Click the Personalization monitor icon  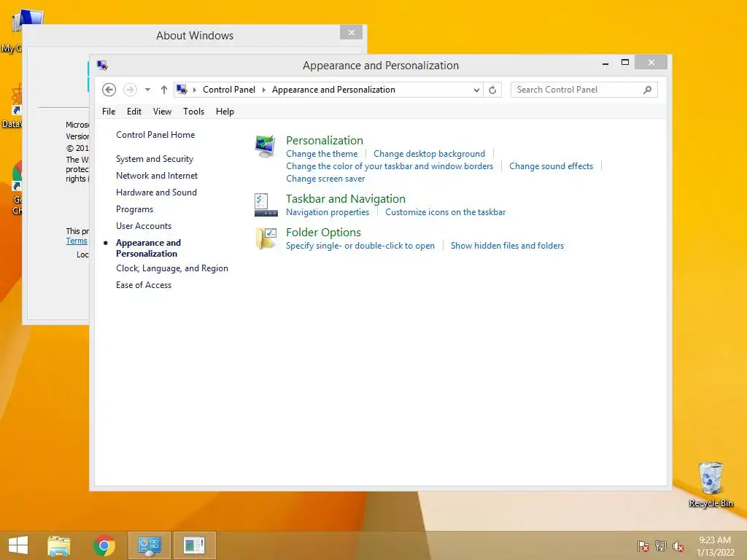tap(266, 147)
